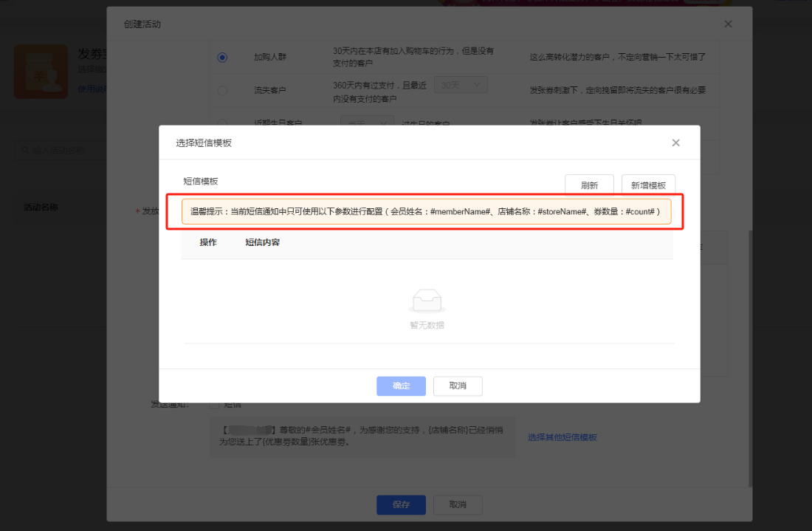Image resolution: width=812 pixels, height=531 pixels.
Task: Close the 创建活动 dialog
Action: click(728, 24)
